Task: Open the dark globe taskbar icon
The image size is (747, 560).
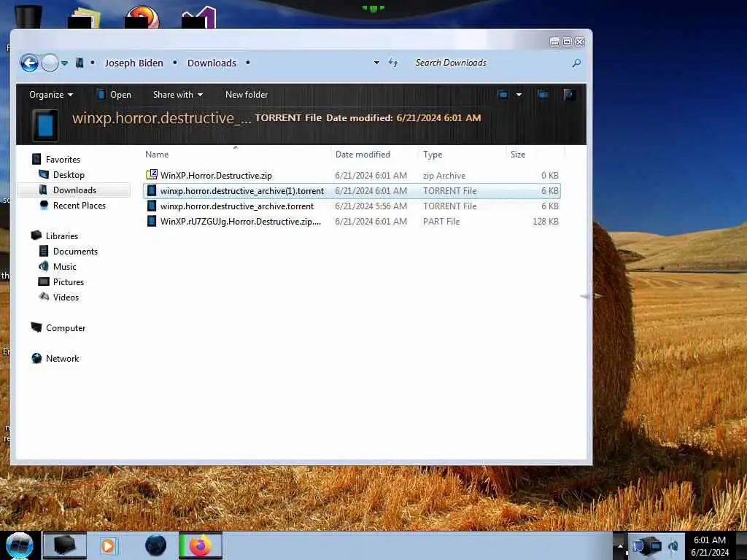Action: [156, 545]
